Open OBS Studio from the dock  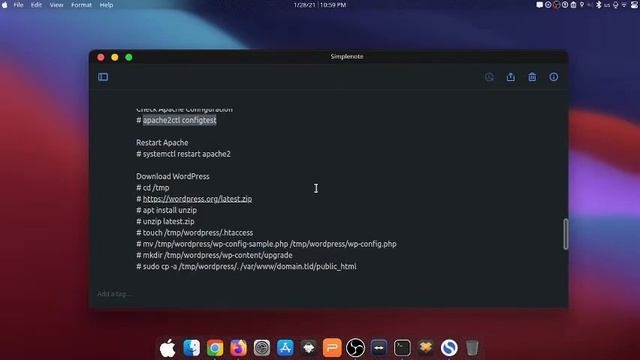pos(356,348)
